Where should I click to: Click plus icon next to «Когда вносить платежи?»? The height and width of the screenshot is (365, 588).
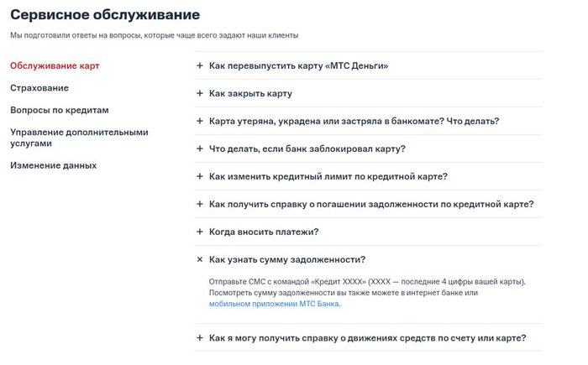[x=200, y=232]
